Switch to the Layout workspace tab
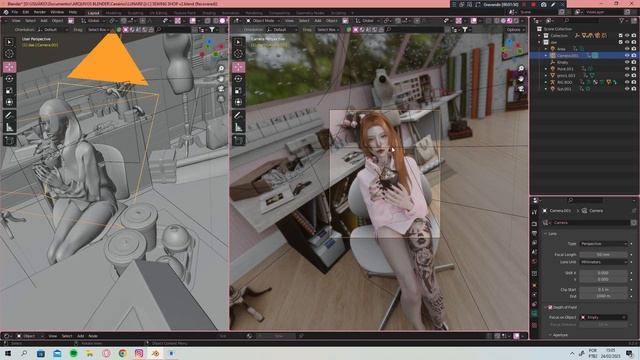This screenshot has height=360, width=640. point(93,13)
